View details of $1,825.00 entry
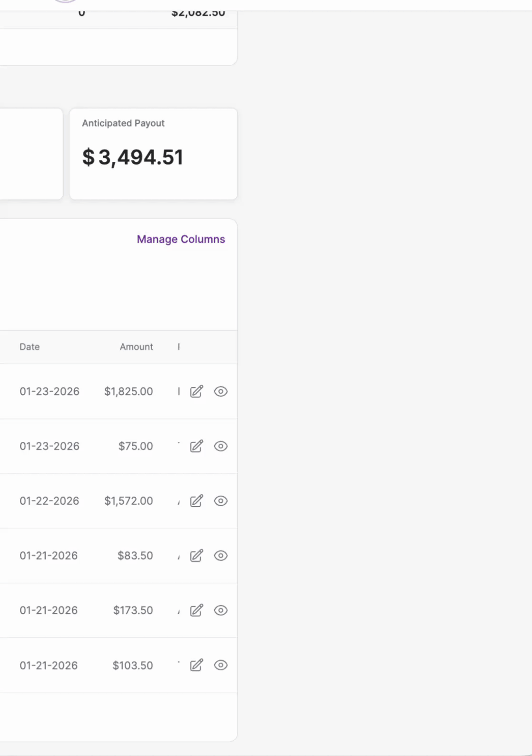Screen dimensions: 532x756 pyautogui.click(x=221, y=391)
